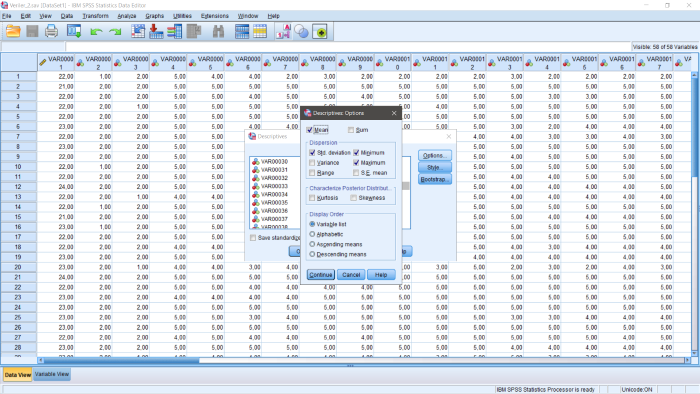
Task: Click the Save file toolbar icon
Action: click(x=32, y=31)
